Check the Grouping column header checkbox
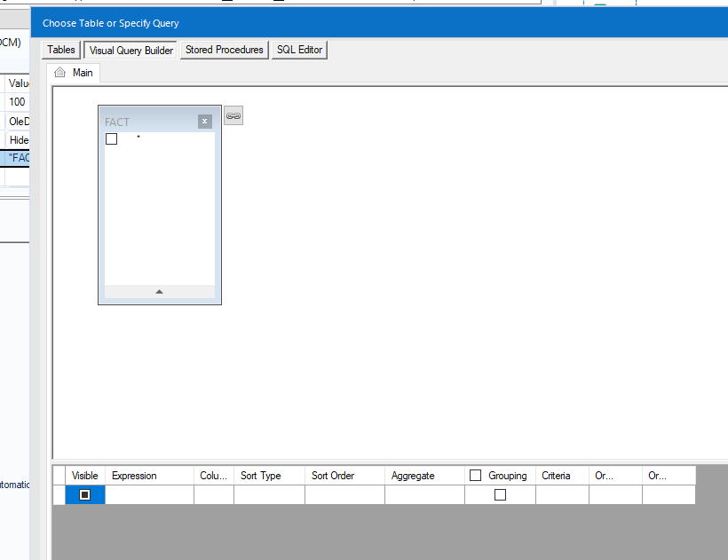Viewport: 728px width, 560px height. click(476, 475)
